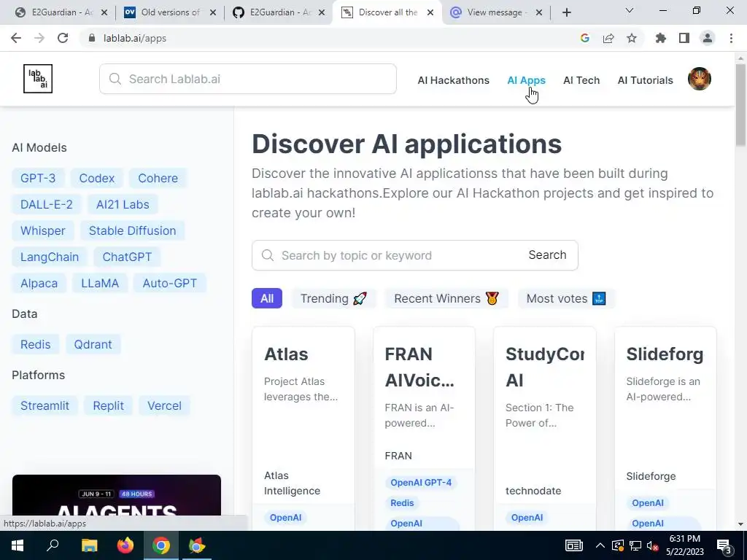Select the Most votes filter
The image size is (747, 560).
[566, 298]
